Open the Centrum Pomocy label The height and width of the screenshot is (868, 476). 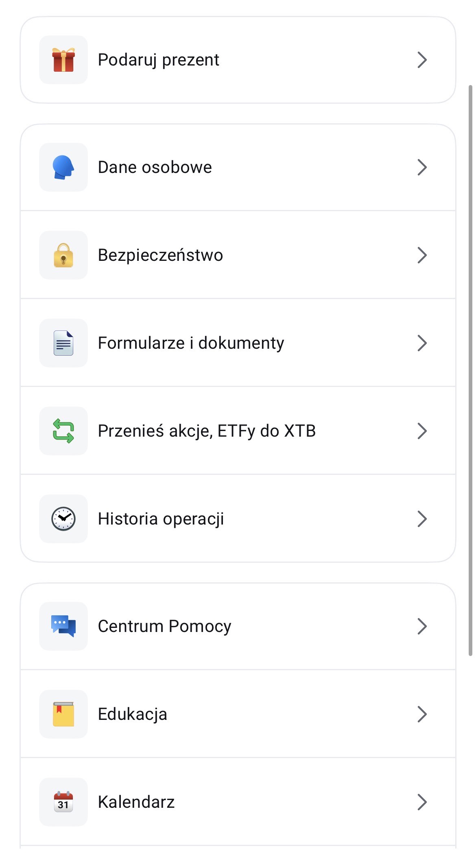tap(164, 626)
